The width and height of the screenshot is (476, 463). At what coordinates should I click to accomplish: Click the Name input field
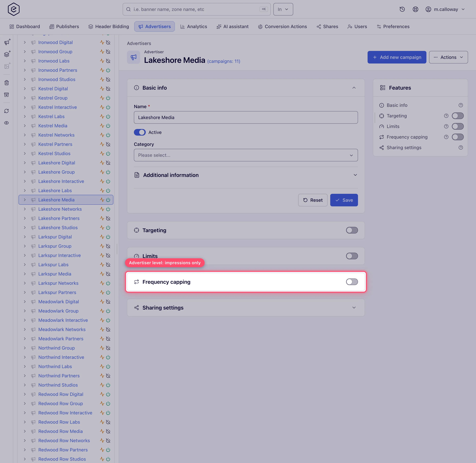pos(246,117)
